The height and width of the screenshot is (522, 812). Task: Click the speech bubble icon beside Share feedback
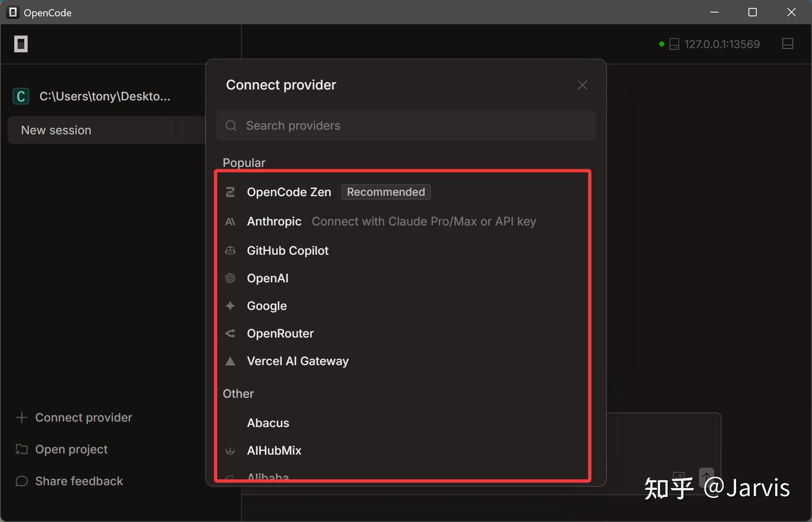point(21,481)
